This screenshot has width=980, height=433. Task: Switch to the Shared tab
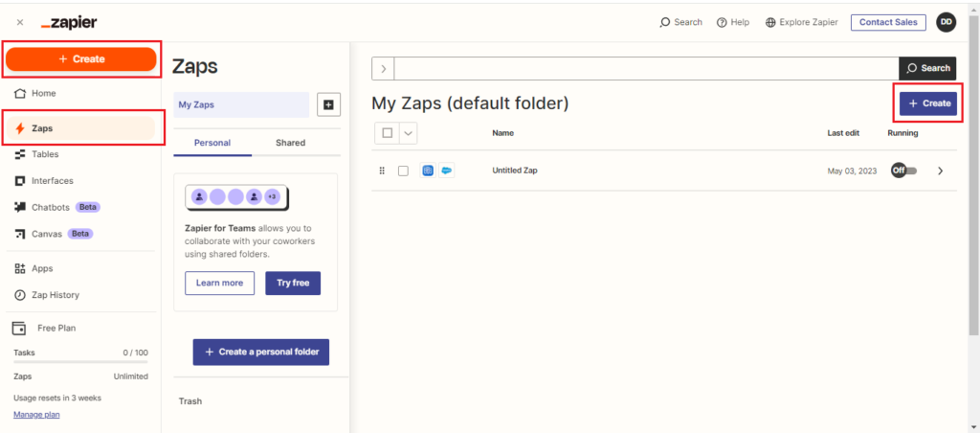pyautogui.click(x=291, y=143)
